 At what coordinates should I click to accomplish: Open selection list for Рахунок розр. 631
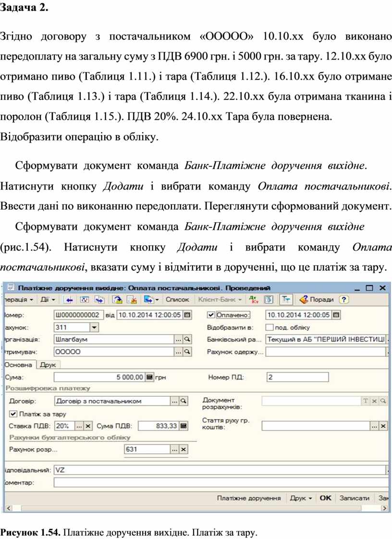(175, 449)
